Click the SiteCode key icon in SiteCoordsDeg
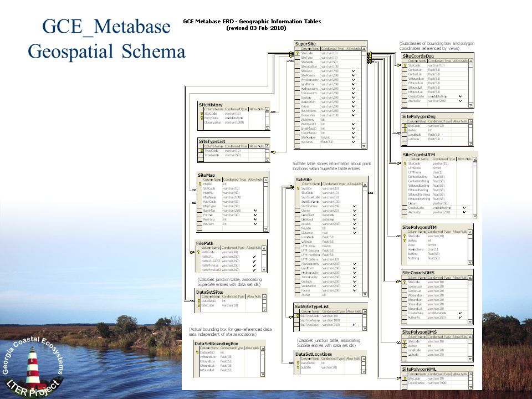Viewport: 532px width, 399px height. coord(405,65)
